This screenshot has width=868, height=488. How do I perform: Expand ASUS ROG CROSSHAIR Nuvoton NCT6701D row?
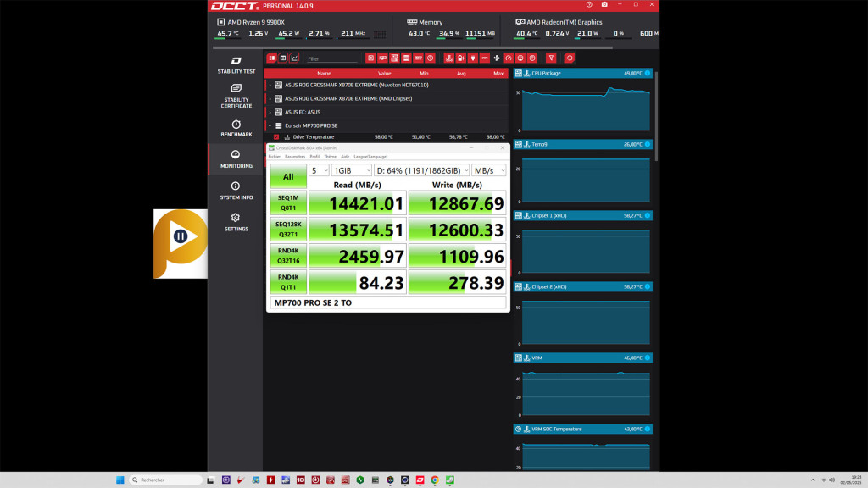[270, 86]
